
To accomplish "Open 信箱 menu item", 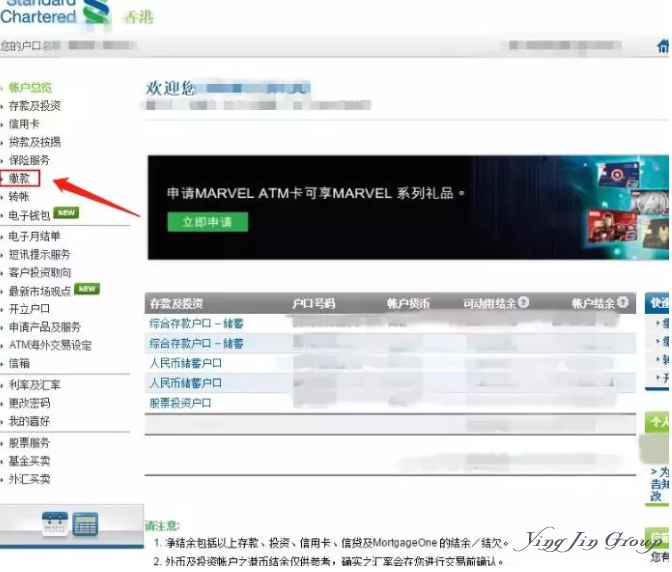I will (x=19, y=364).
